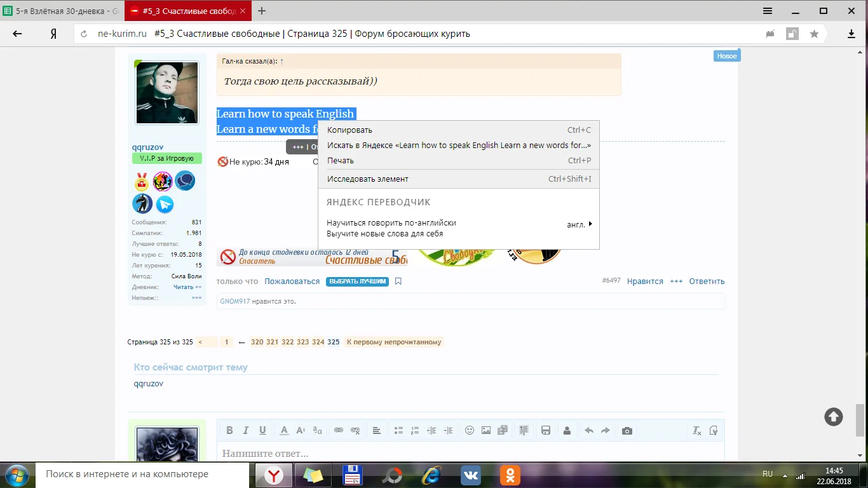Select Искать в Яндексе from context menu
This screenshot has height=488, width=868.
coord(459,146)
